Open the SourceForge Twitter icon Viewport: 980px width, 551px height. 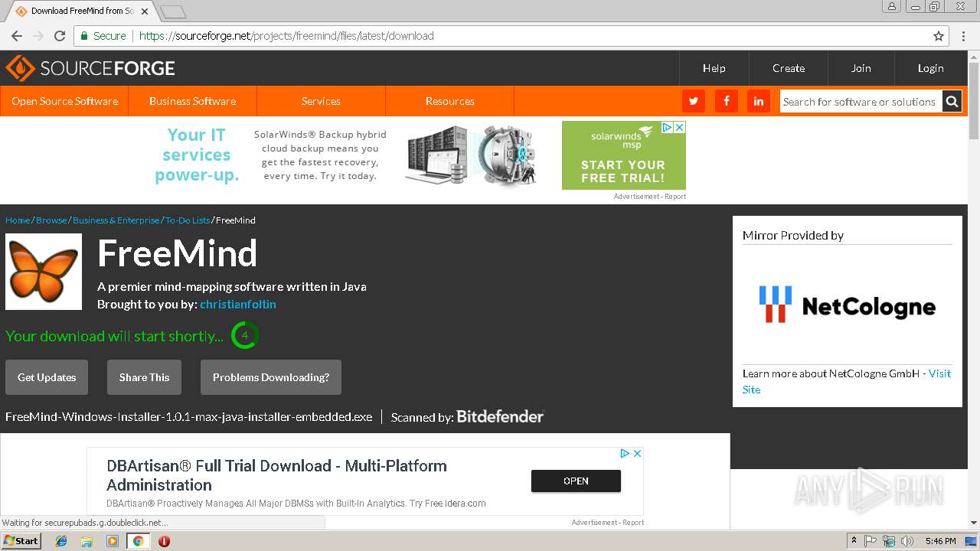point(693,101)
